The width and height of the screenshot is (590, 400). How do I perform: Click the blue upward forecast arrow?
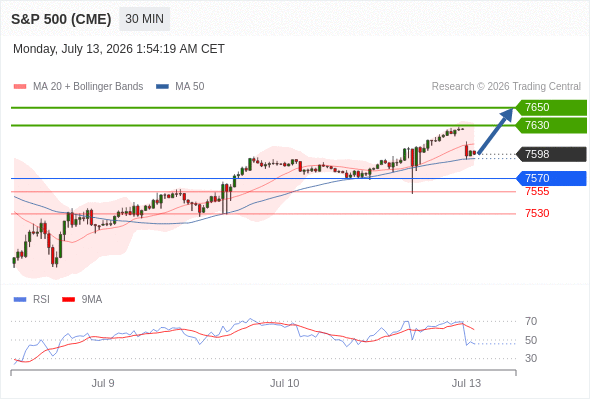click(x=496, y=131)
